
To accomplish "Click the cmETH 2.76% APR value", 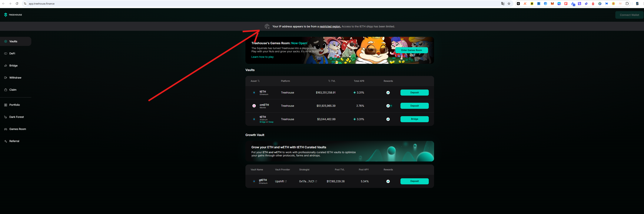I will pos(360,106).
